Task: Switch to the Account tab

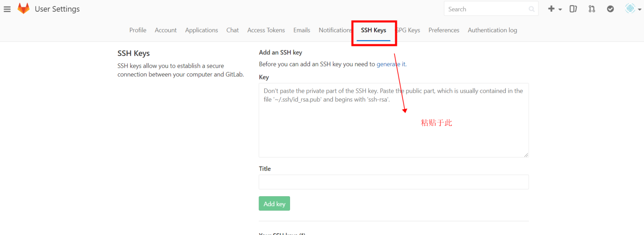Action: 166,30
